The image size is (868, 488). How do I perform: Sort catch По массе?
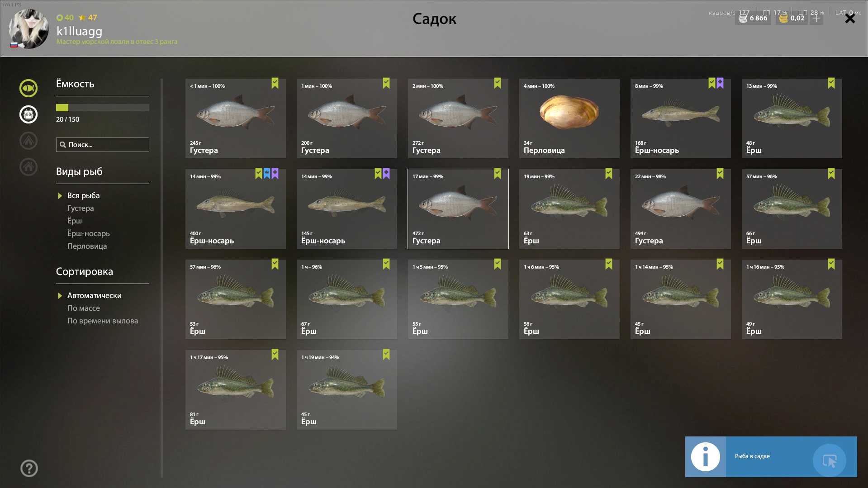coord(84,308)
